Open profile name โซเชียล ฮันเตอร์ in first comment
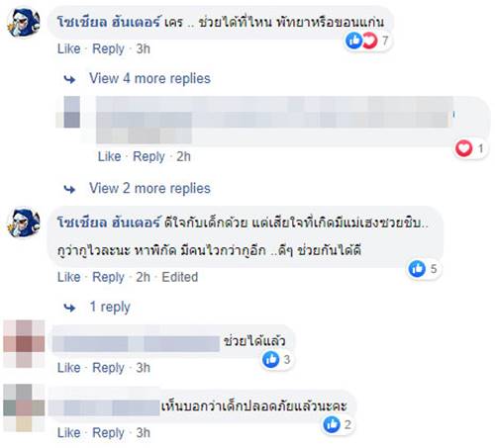The height and width of the screenshot is (448, 495). point(109,22)
